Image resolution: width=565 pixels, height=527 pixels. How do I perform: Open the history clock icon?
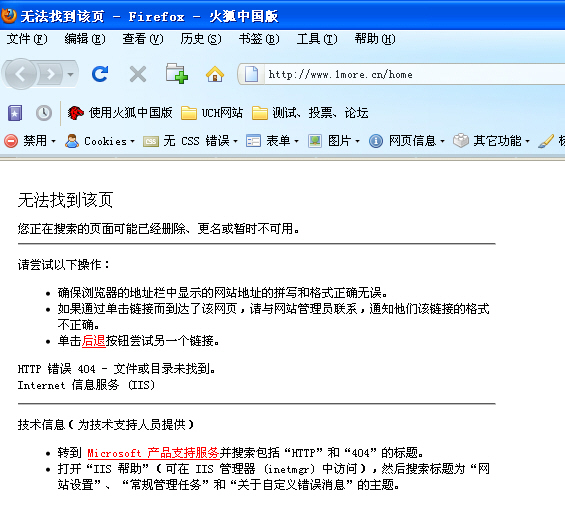pyautogui.click(x=44, y=113)
